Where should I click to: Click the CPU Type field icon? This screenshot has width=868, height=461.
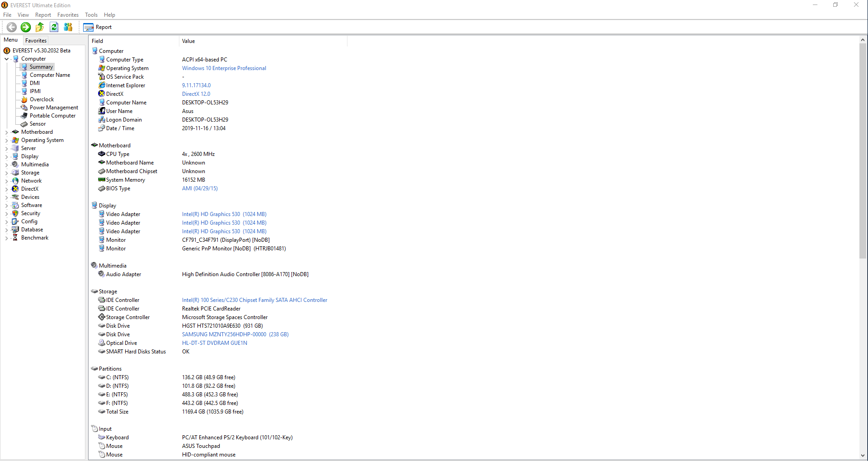102,154
